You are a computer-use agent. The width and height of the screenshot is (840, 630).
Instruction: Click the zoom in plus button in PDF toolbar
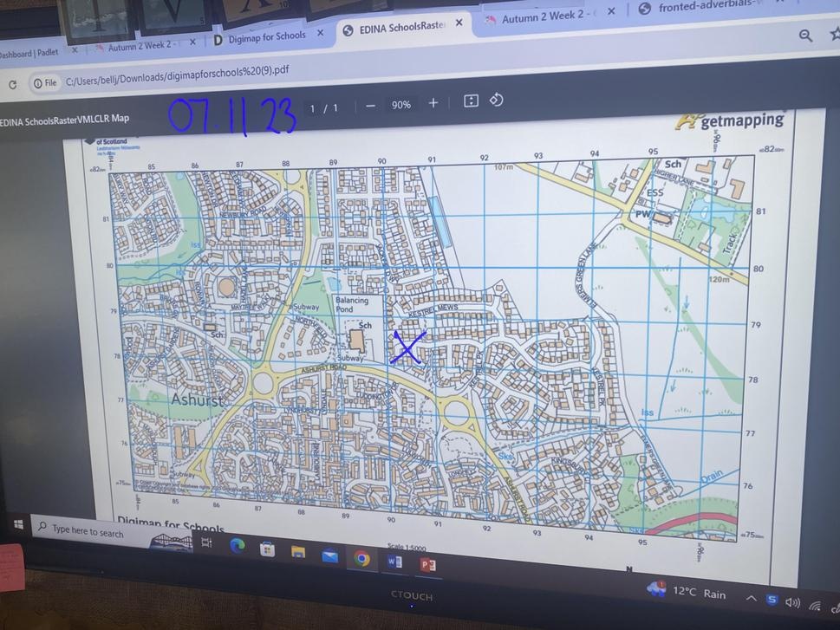433,103
